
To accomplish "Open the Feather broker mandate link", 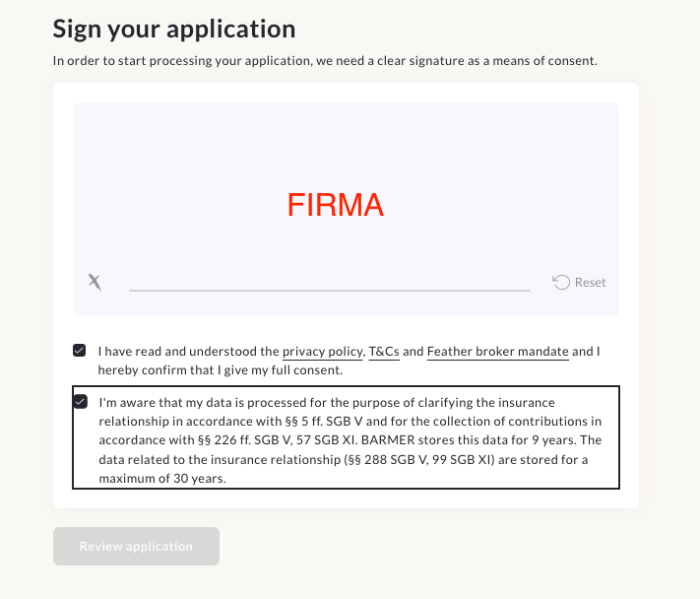I will click(x=497, y=351).
